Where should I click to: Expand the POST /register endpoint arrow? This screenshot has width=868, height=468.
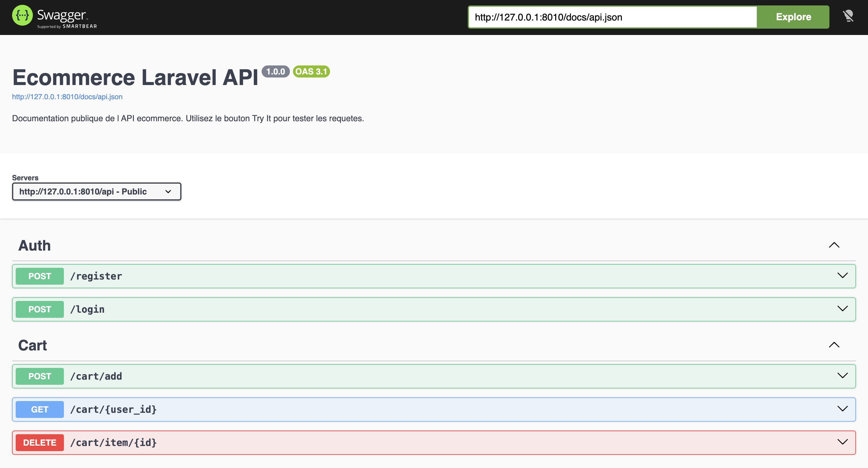click(842, 276)
